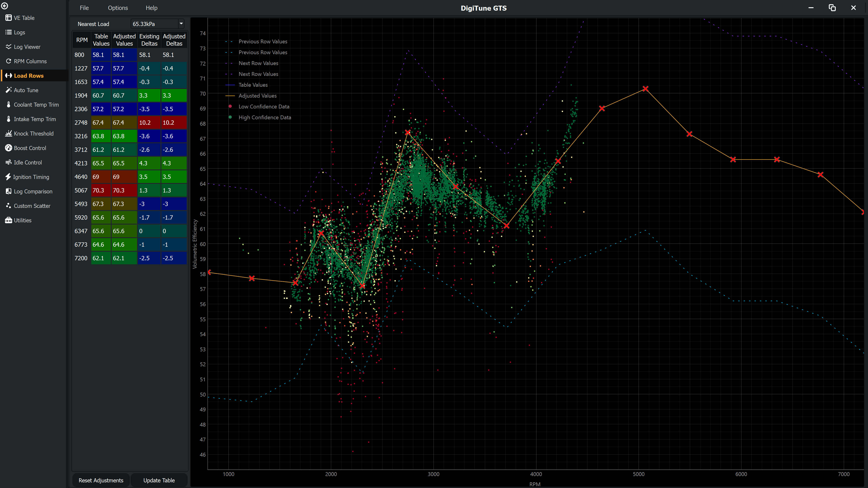This screenshot has height=488, width=868.
Task: Click the graph marker at 1227 RPM
Action: pyautogui.click(x=252, y=278)
